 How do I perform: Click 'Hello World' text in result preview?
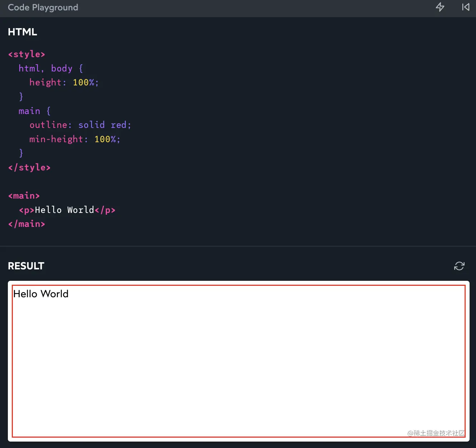click(41, 294)
